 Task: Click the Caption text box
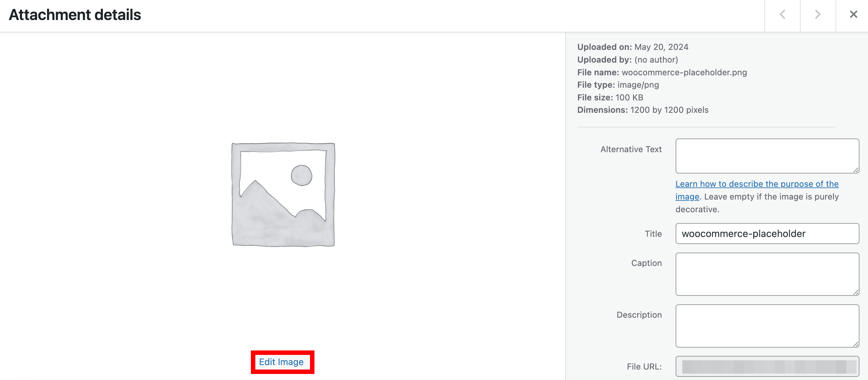point(767,274)
